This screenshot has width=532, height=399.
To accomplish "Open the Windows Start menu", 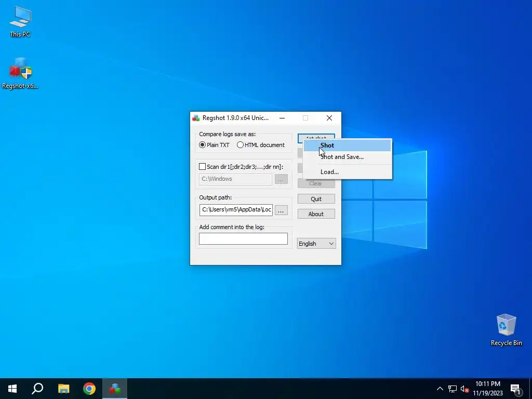I will (x=12, y=389).
